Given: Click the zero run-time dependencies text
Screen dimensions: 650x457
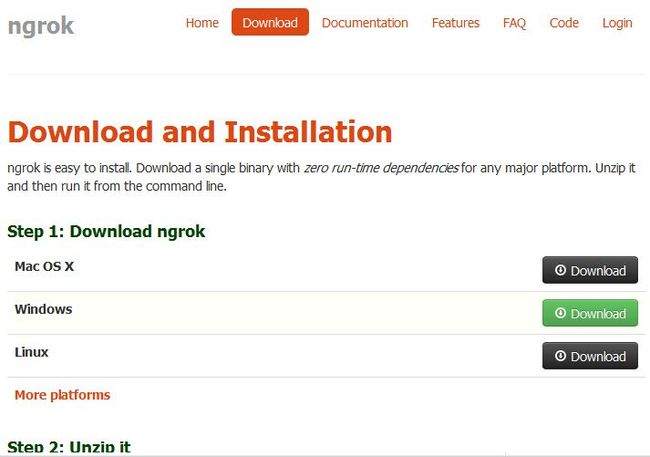Looking at the screenshot, I should coord(381,168).
